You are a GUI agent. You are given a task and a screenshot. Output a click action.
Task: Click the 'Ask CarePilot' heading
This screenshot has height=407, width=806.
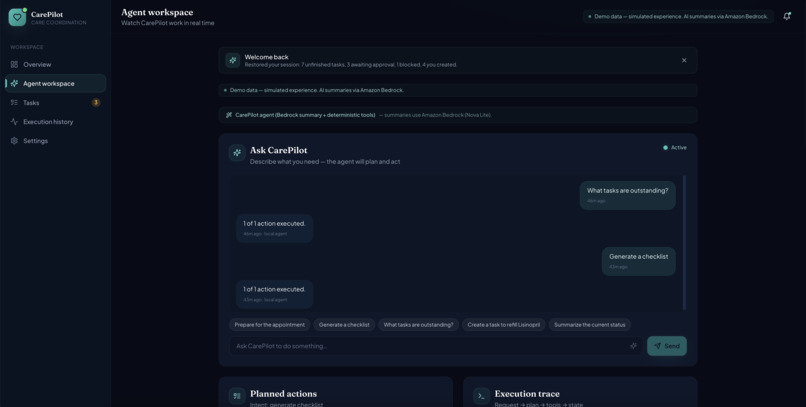(279, 150)
